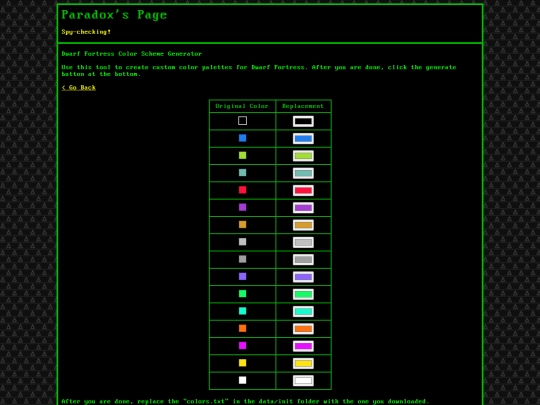Open the lime green replacement color picker
Viewport: 540px width, 405px height.
pyautogui.click(x=303, y=156)
